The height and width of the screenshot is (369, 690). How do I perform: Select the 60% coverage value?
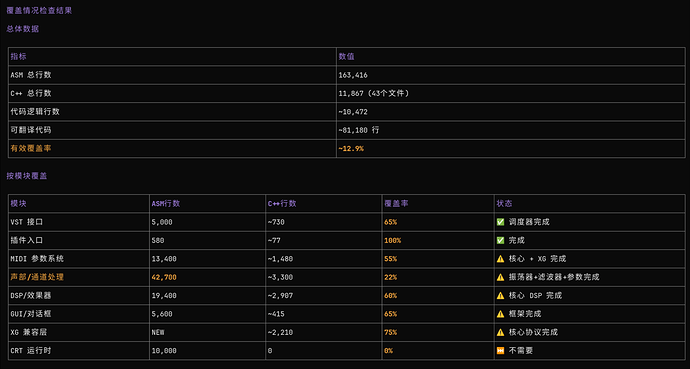click(x=390, y=296)
